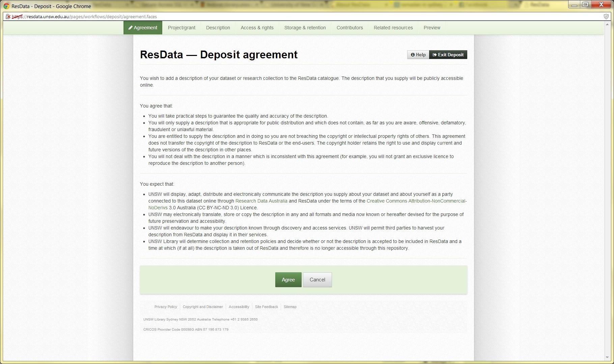Screen dimensions: 614x364
Task: Open the Contributors tab
Action: pyautogui.click(x=350, y=28)
